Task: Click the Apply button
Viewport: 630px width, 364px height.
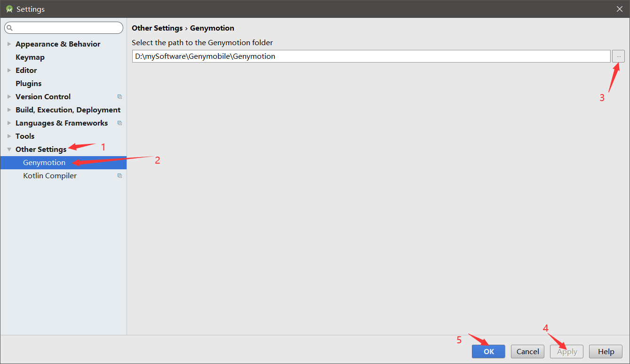Action: click(567, 351)
